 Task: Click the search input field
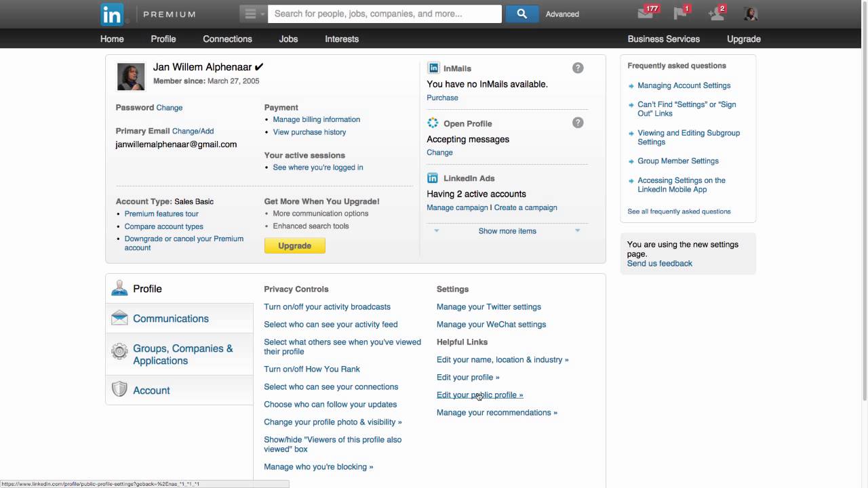pos(384,14)
